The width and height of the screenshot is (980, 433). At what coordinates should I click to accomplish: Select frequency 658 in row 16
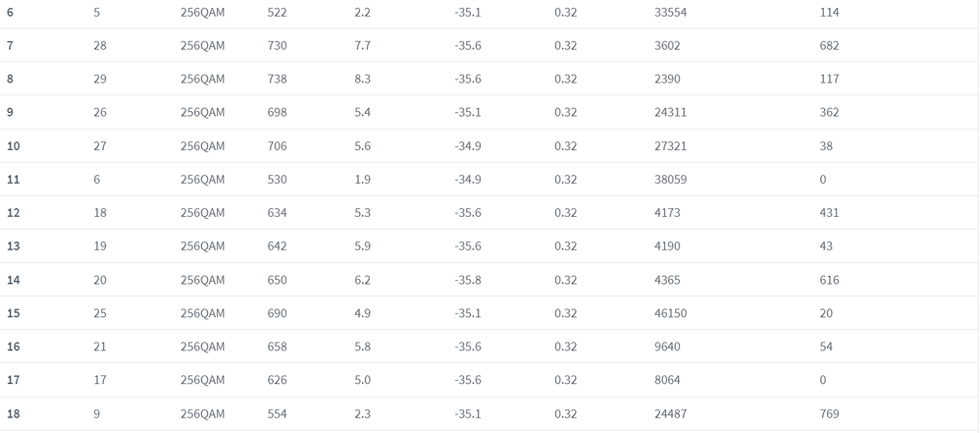tap(277, 347)
